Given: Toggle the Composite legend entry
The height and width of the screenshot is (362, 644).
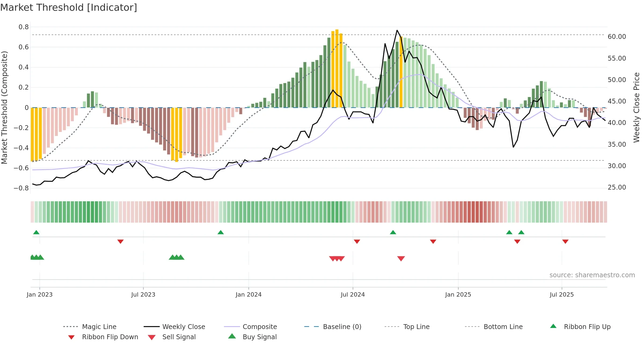Looking at the screenshot, I should pos(250,327).
